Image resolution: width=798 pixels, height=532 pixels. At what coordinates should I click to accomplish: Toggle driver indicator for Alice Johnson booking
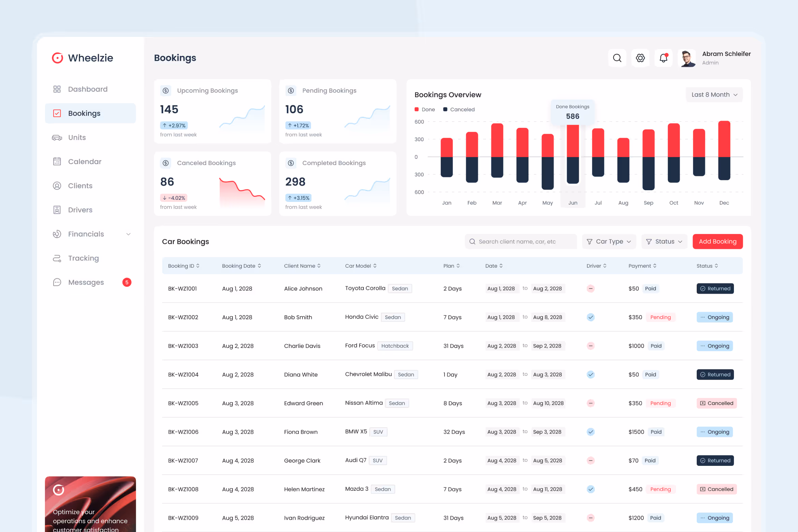coord(591,289)
